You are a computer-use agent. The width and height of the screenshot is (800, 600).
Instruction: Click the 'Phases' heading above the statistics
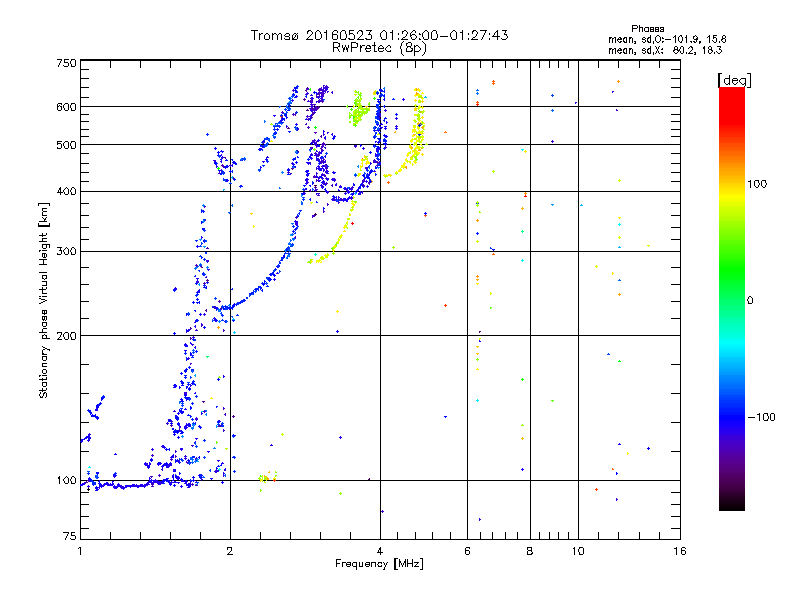click(x=647, y=29)
